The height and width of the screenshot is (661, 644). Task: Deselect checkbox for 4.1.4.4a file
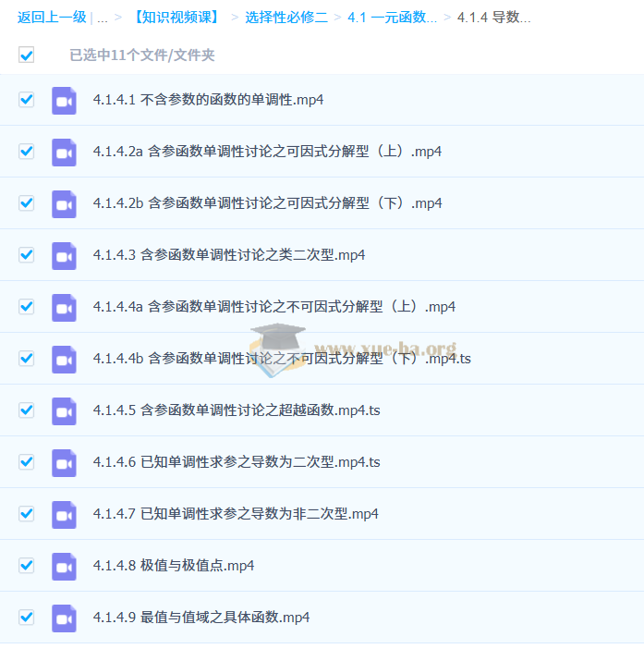tap(27, 306)
